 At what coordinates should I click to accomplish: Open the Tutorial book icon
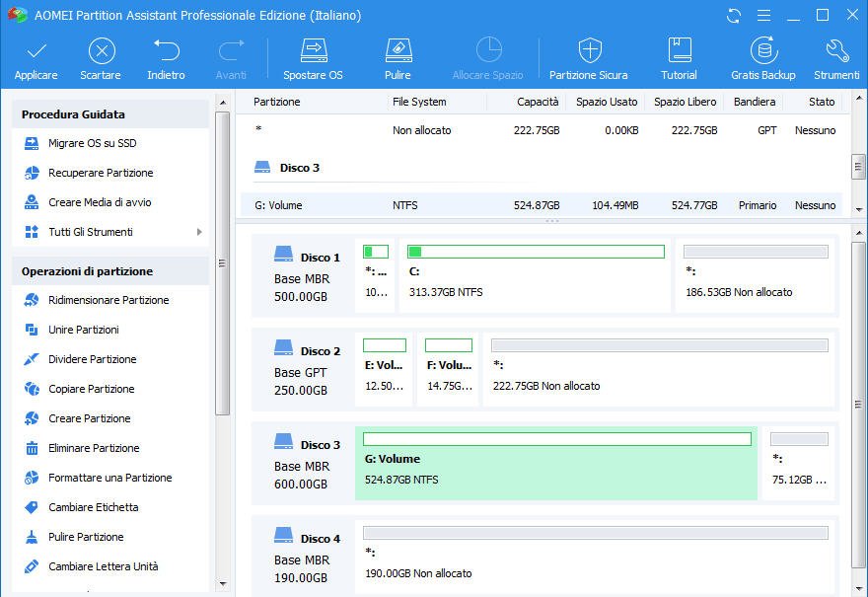tap(680, 51)
